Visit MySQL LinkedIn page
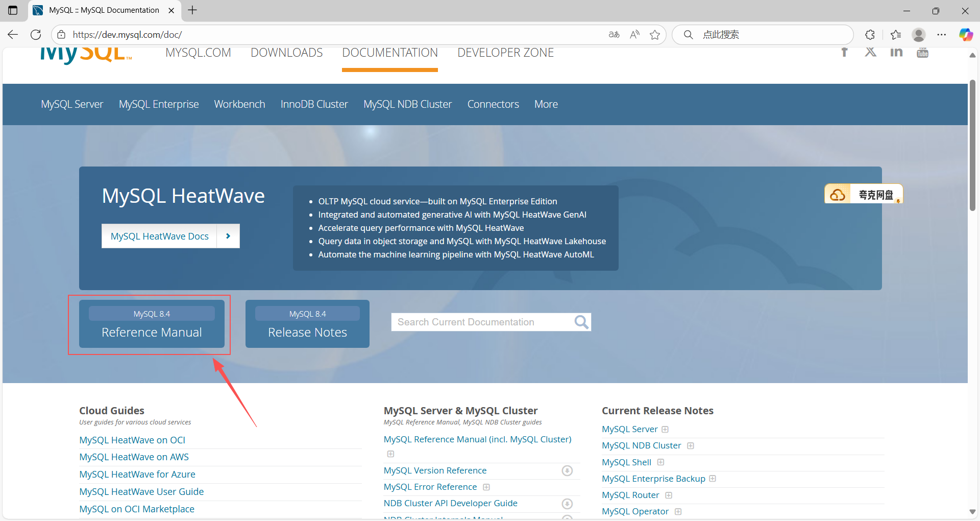 (896, 52)
